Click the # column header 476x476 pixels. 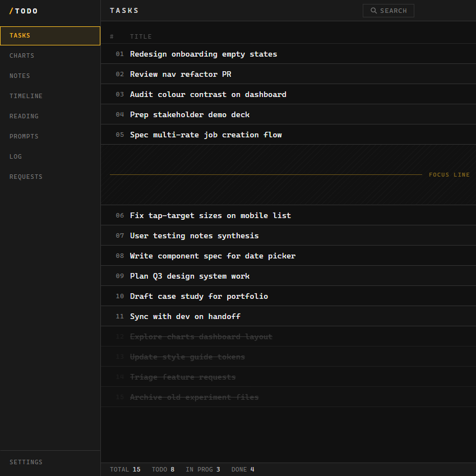[x=112, y=37]
